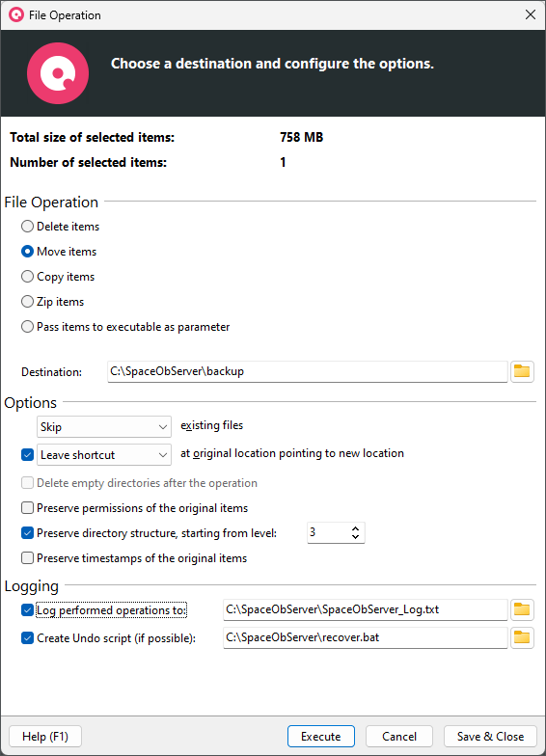Browse for log file location icon

pyautogui.click(x=522, y=609)
